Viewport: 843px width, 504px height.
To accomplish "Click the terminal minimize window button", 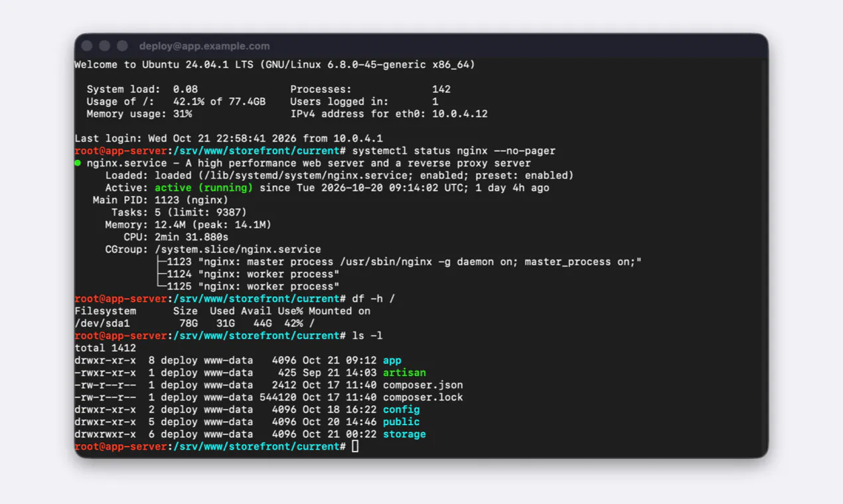I will [x=104, y=46].
